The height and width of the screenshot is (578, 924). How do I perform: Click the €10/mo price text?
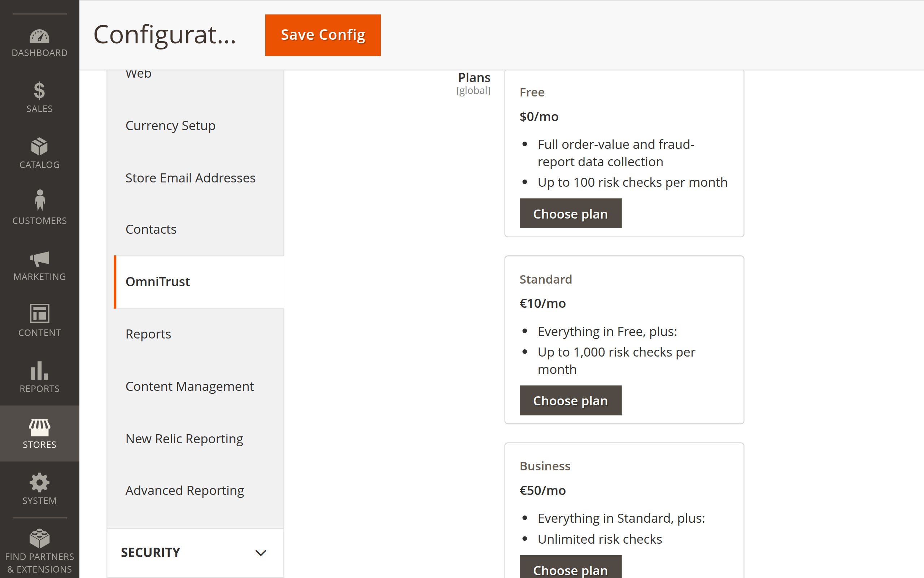[542, 303]
